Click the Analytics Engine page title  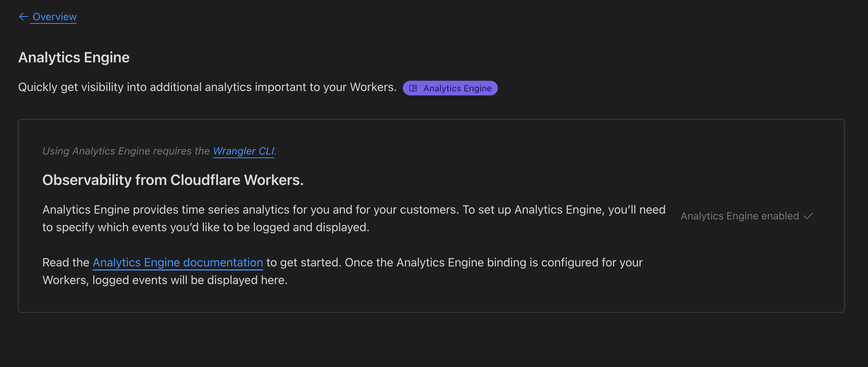[x=74, y=58]
